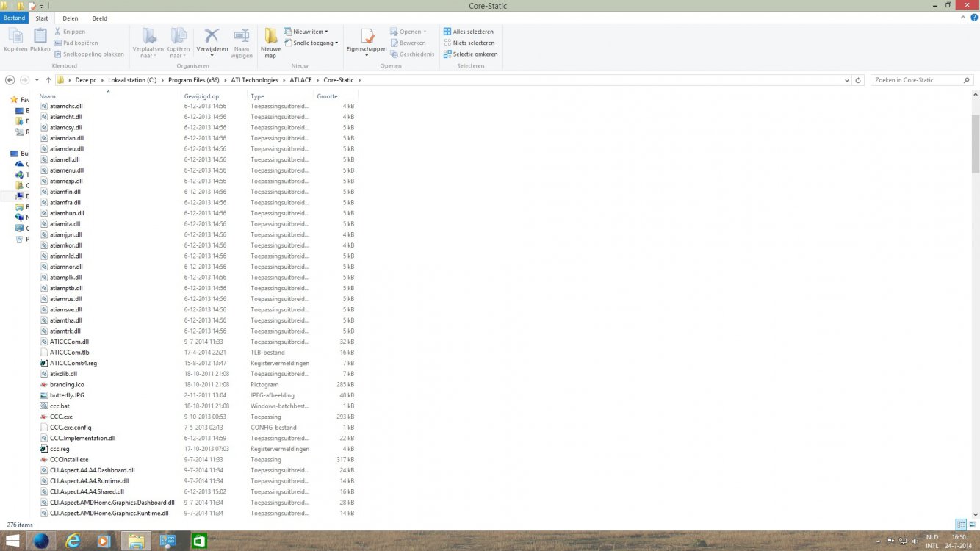Switch to details view toggle in status bar

point(960,525)
